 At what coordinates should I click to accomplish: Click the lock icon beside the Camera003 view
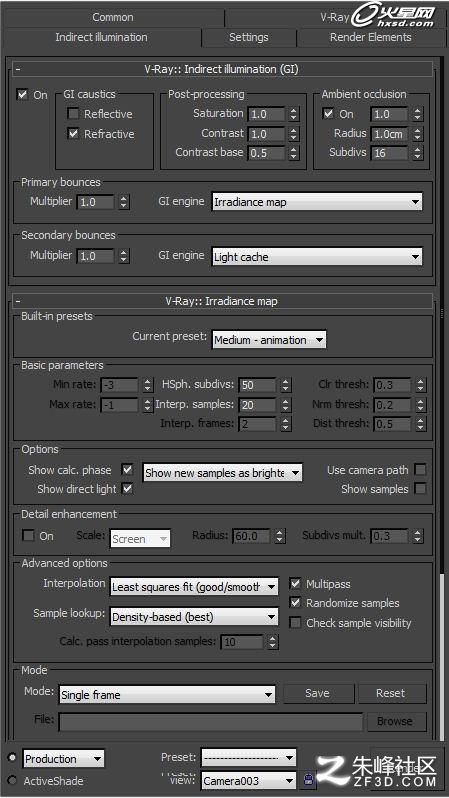point(308,780)
